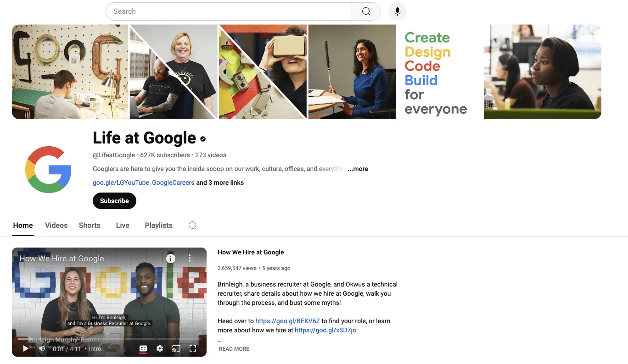Follow the goo.gl/BEKV6Z link
628x364 pixels.
287,321
